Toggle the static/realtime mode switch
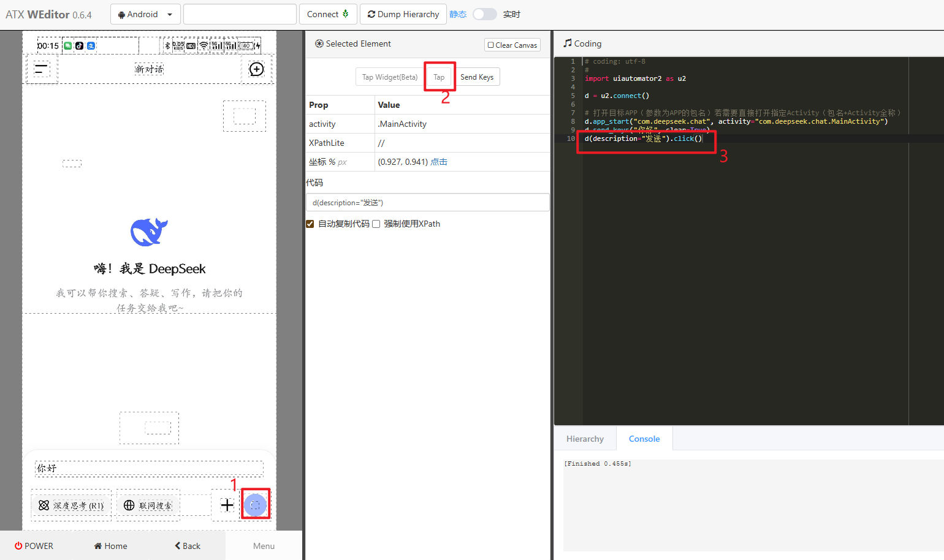This screenshot has height=560, width=944. [484, 14]
